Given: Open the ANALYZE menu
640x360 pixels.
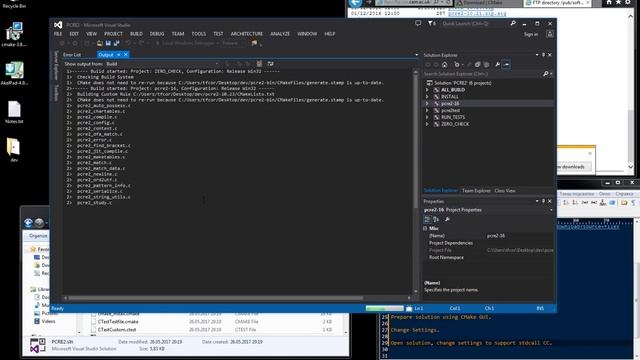Looking at the screenshot, I should (x=280, y=34).
